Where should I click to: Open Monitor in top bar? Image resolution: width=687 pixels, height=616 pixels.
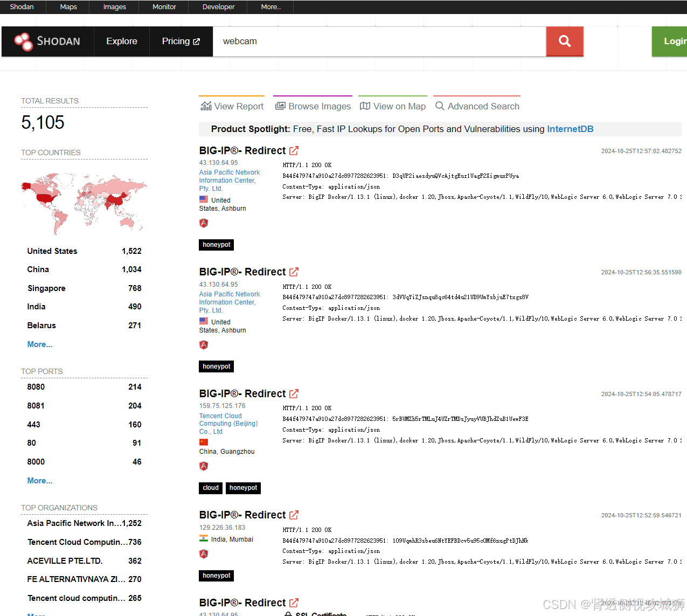(x=164, y=7)
